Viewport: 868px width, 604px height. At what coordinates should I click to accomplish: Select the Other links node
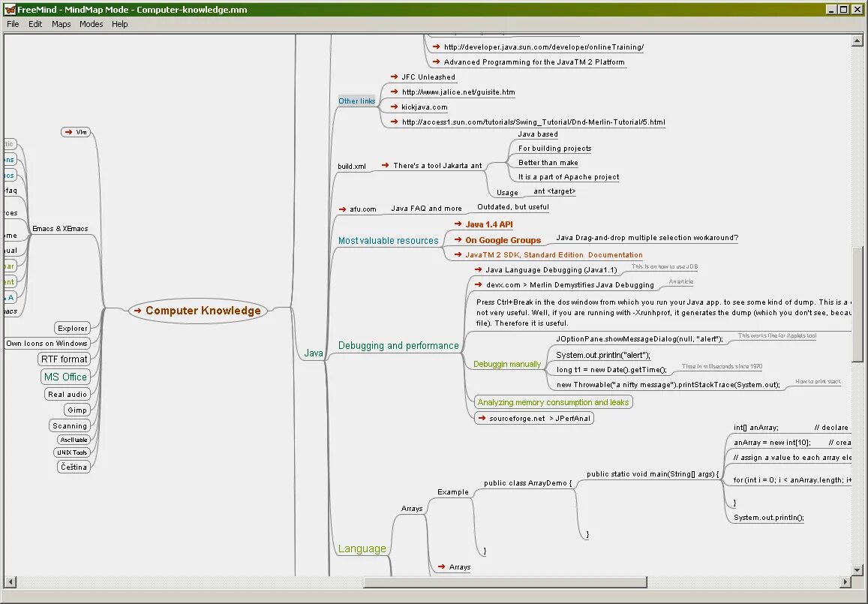356,101
